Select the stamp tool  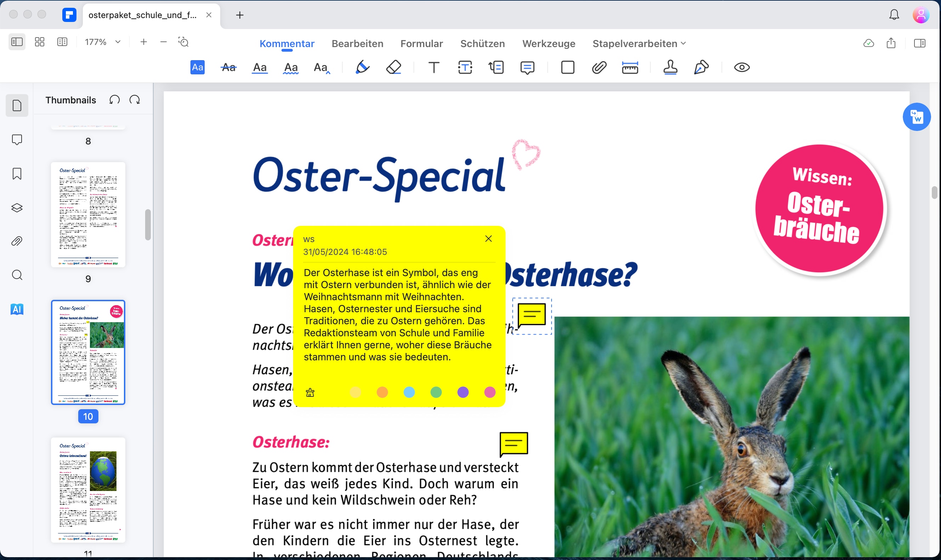click(x=670, y=68)
